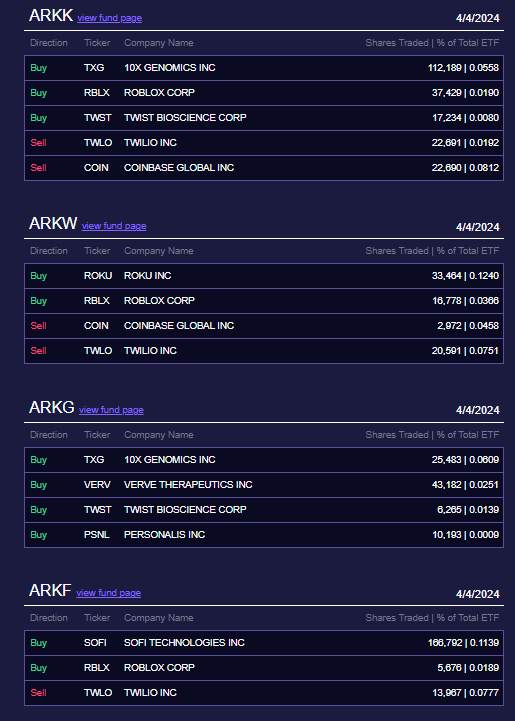Select PERSONALIS INC company name
The image size is (515, 721).
(x=165, y=534)
